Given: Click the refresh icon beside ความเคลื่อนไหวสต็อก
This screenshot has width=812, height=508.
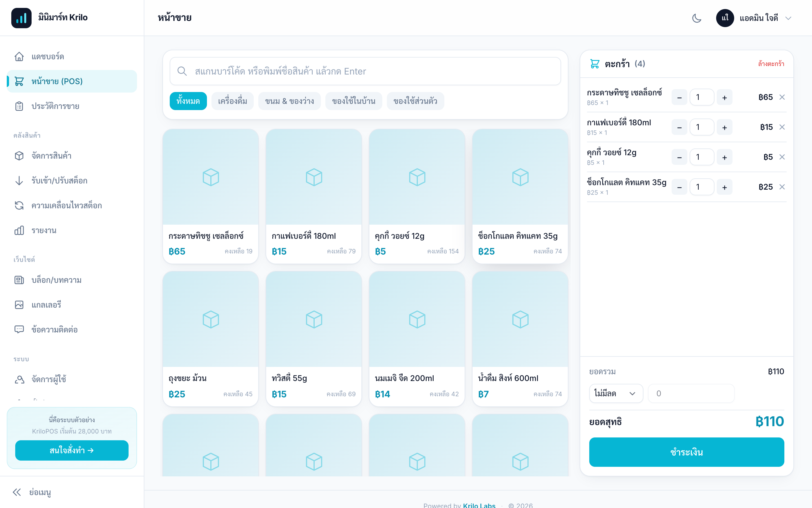Looking at the screenshot, I should coord(19,206).
